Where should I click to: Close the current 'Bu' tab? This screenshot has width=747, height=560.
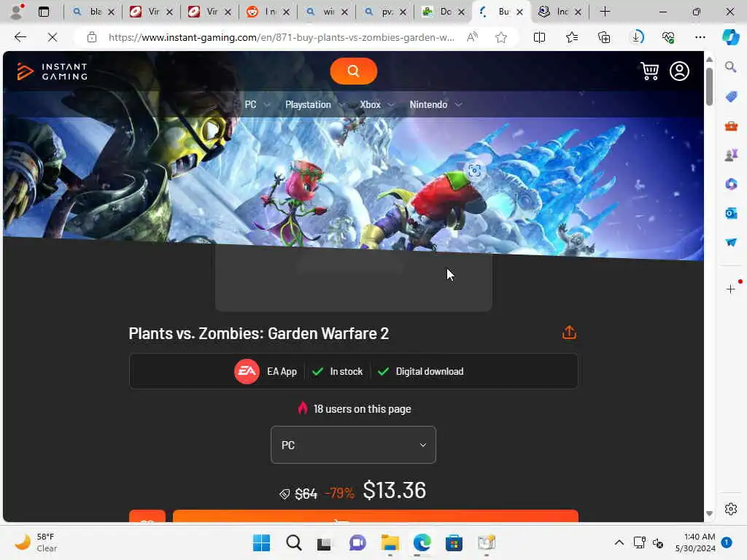[x=519, y=12]
